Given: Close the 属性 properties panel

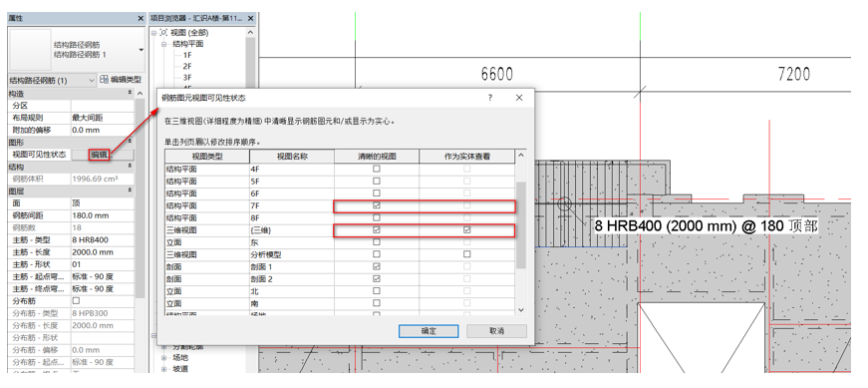Looking at the screenshot, I should coord(141,18).
